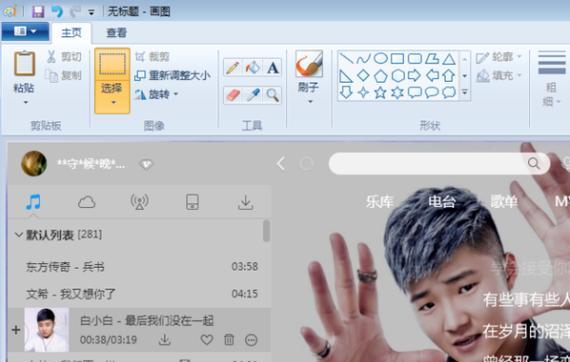This screenshot has width=570, height=362.
Task: Open the 刷子 brushes dropdown arrow
Action: (310, 102)
